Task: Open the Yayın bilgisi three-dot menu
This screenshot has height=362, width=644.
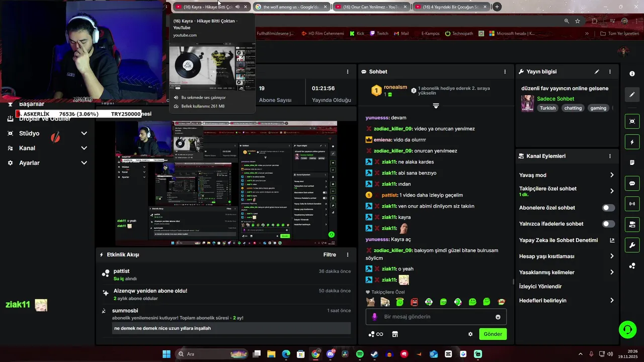Action: coord(610,72)
